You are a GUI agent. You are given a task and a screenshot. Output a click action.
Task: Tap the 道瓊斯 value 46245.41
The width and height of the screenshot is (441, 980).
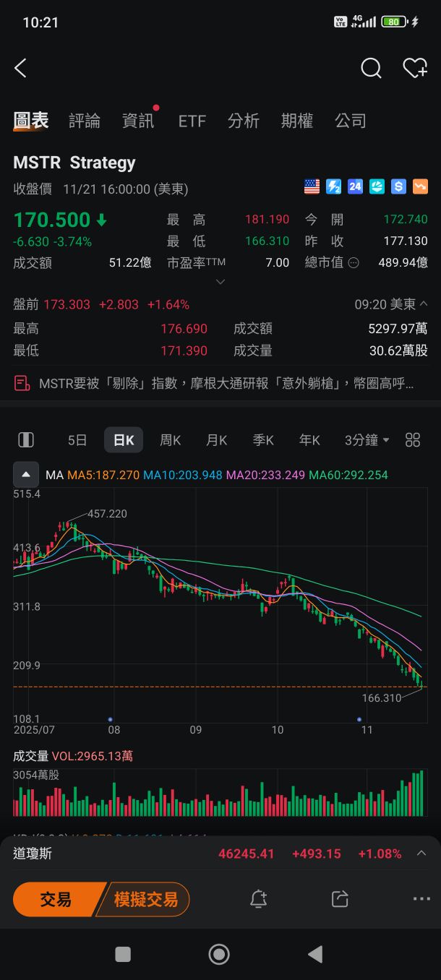[x=247, y=854]
